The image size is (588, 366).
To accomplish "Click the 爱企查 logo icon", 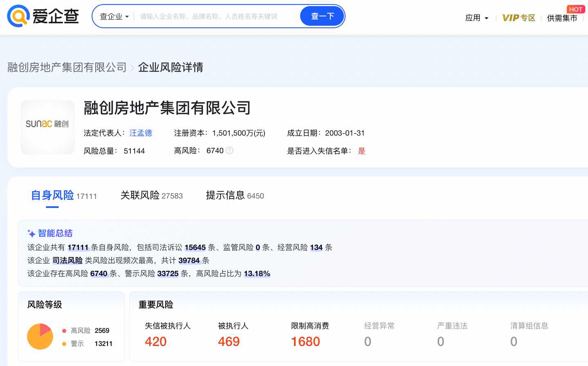I will coord(17,16).
